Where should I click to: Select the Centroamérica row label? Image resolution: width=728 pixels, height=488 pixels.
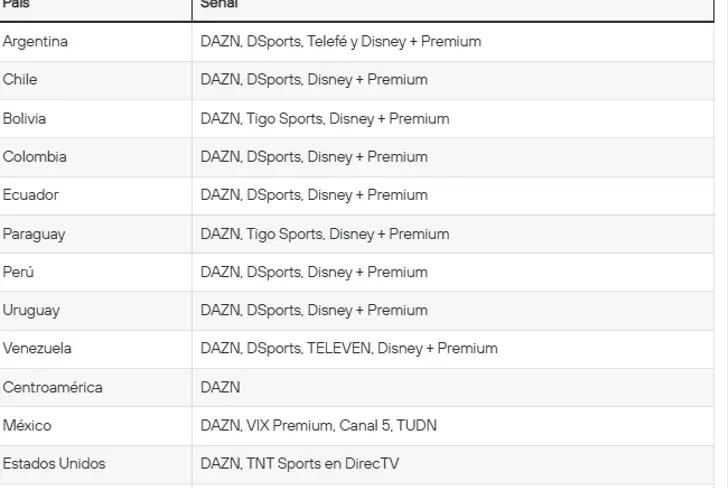click(x=52, y=387)
